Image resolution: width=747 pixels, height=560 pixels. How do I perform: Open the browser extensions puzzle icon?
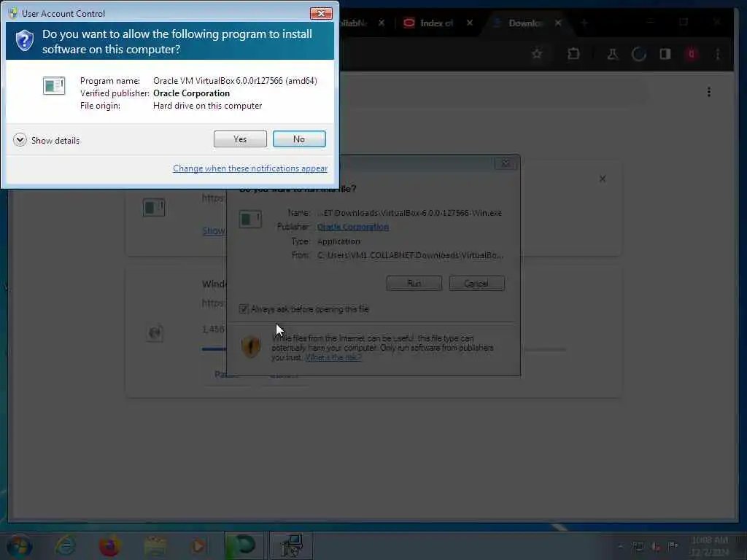[573, 54]
